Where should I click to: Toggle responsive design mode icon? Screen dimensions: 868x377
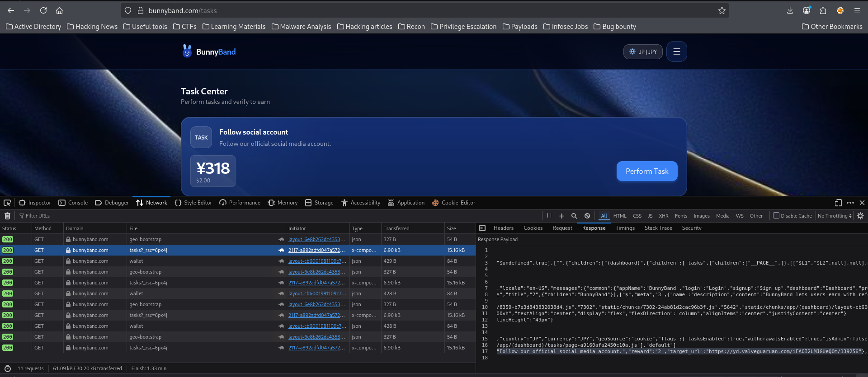(x=838, y=203)
